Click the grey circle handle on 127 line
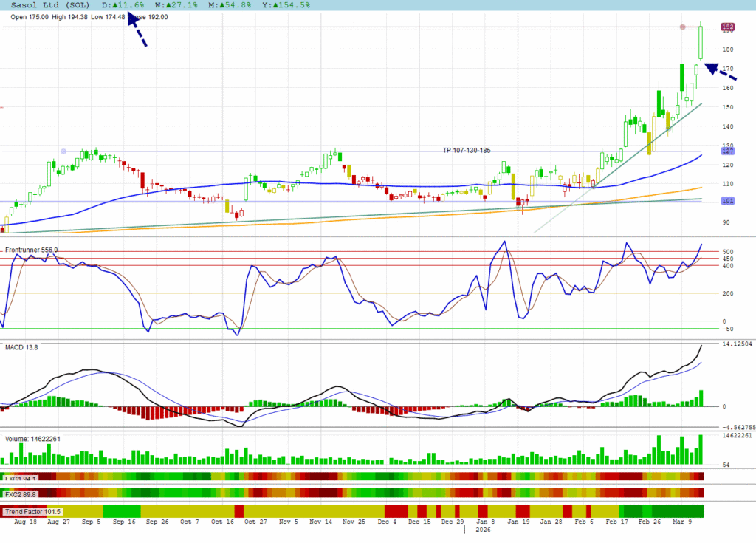Image resolution: width=756 pixels, height=543 pixels. coord(63,151)
